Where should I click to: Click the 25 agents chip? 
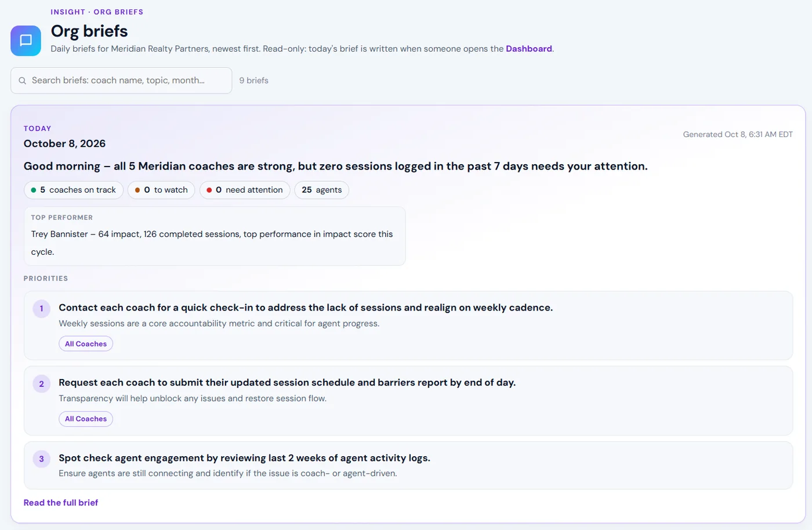(321, 190)
